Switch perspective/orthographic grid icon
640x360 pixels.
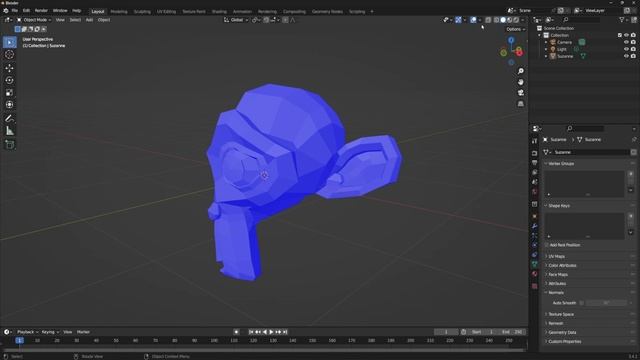point(521,104)
